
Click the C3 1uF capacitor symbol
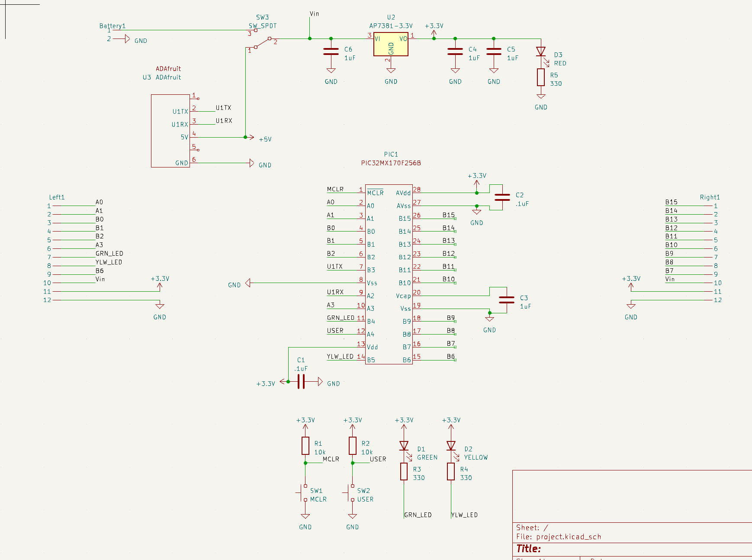[507, 300]
